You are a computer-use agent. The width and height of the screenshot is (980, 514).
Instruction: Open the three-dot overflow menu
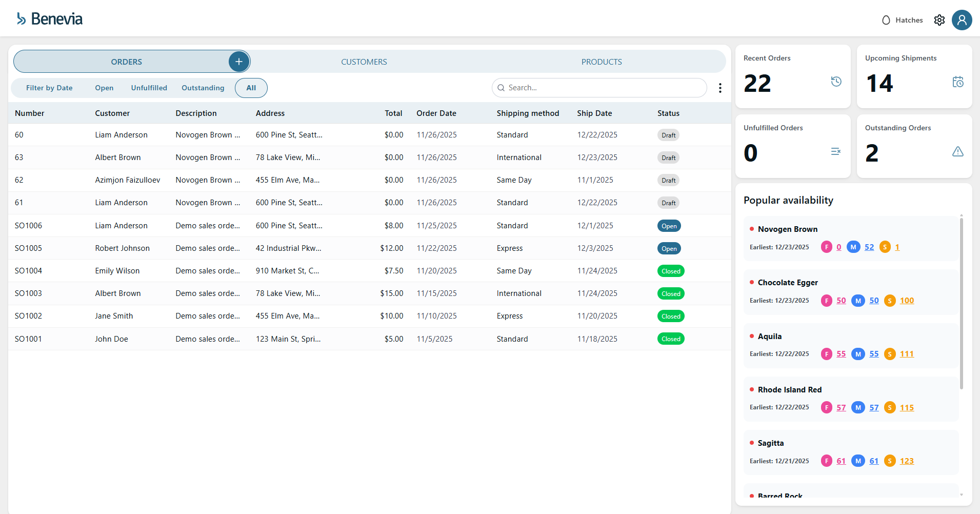point(720,88)
